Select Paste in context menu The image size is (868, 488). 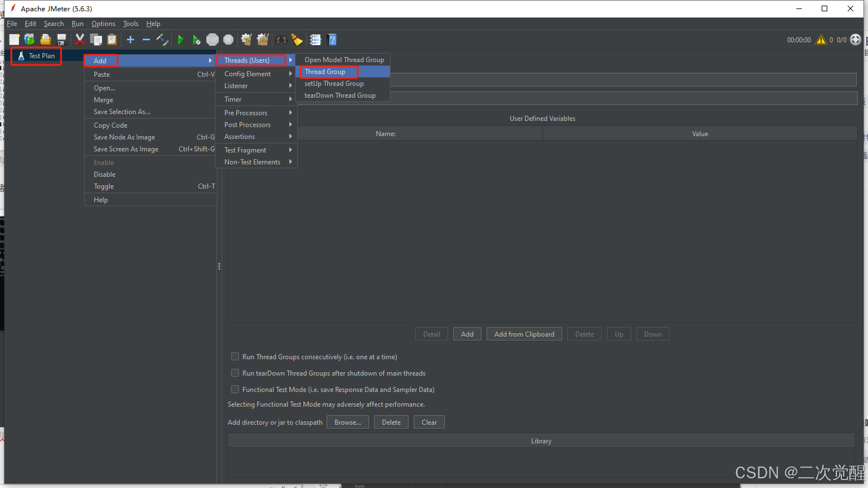[150, 75]
